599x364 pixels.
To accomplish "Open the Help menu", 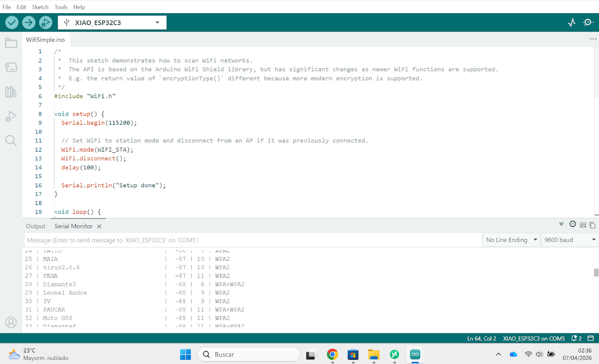I will coord(79,7).
